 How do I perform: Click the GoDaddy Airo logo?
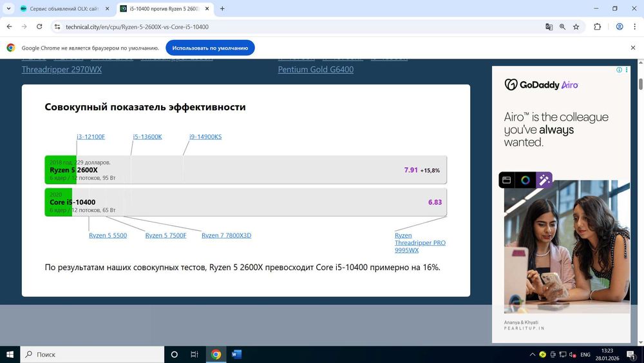coord(541,84)
